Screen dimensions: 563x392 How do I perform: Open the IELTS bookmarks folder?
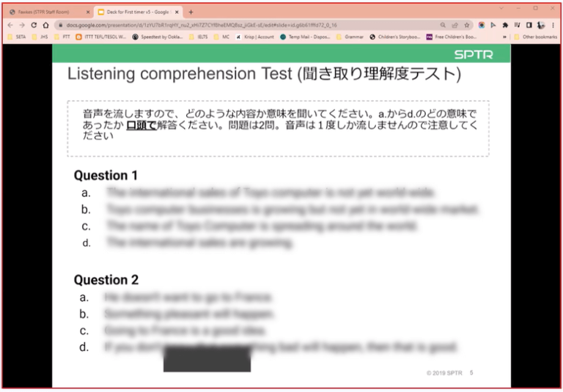pos(198,37)
